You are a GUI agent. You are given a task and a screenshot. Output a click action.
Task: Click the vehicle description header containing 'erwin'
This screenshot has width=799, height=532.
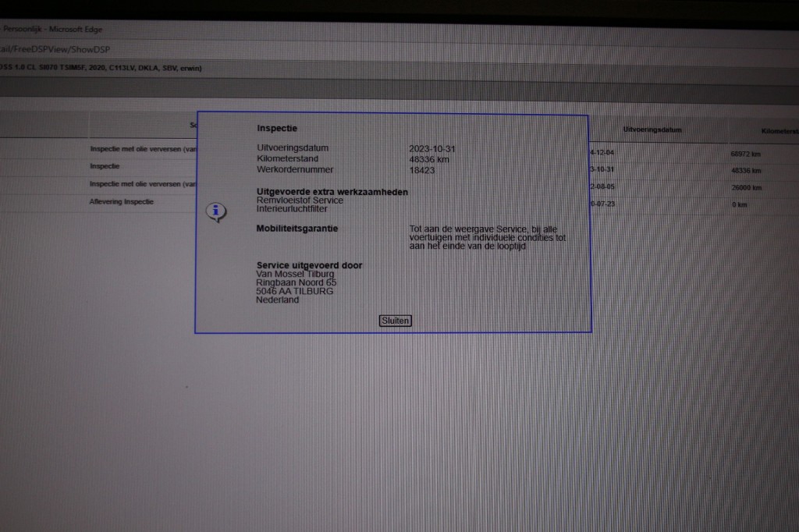coord(101,68)
